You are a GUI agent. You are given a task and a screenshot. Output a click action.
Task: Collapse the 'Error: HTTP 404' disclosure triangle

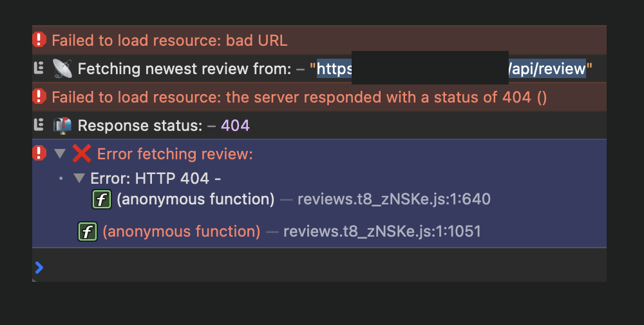tap(79, 178)
